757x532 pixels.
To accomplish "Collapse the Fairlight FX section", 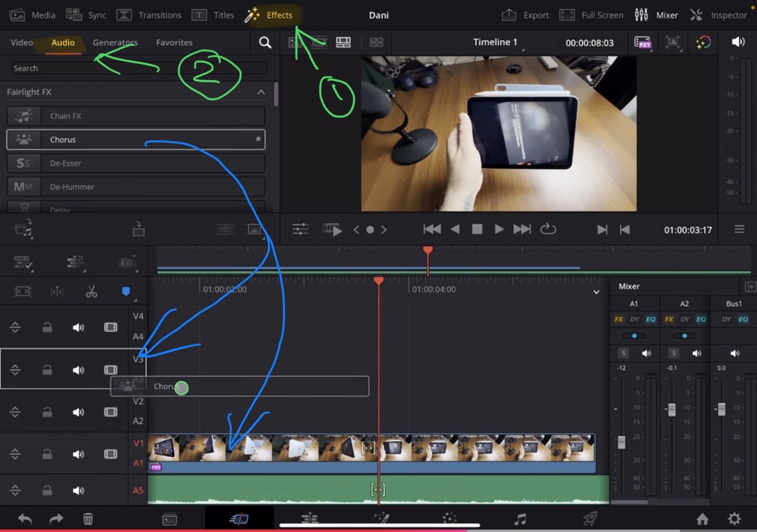I will [260, 92].
